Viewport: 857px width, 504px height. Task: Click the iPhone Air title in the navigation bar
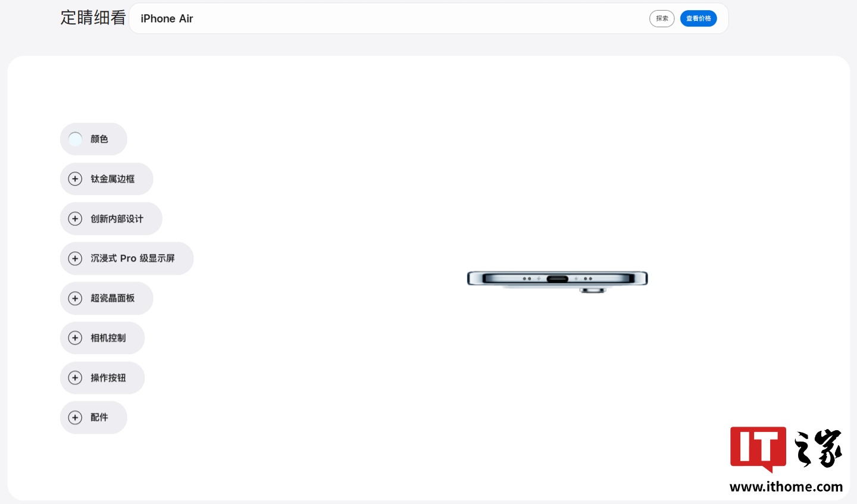coord(167,18)
